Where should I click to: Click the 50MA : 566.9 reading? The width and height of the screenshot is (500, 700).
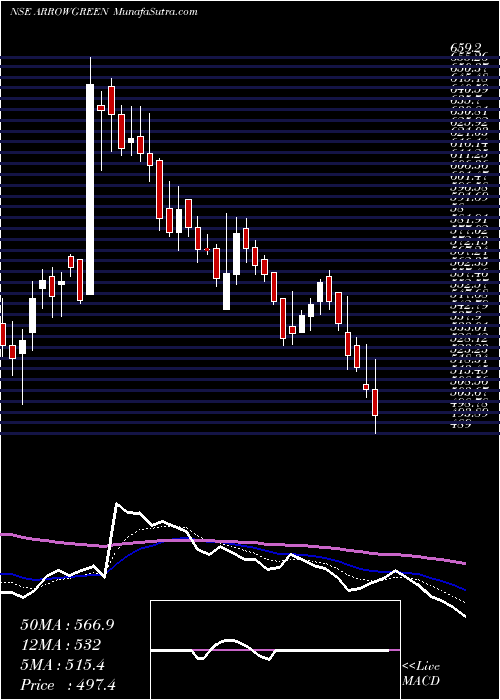[x=67, y=625]
